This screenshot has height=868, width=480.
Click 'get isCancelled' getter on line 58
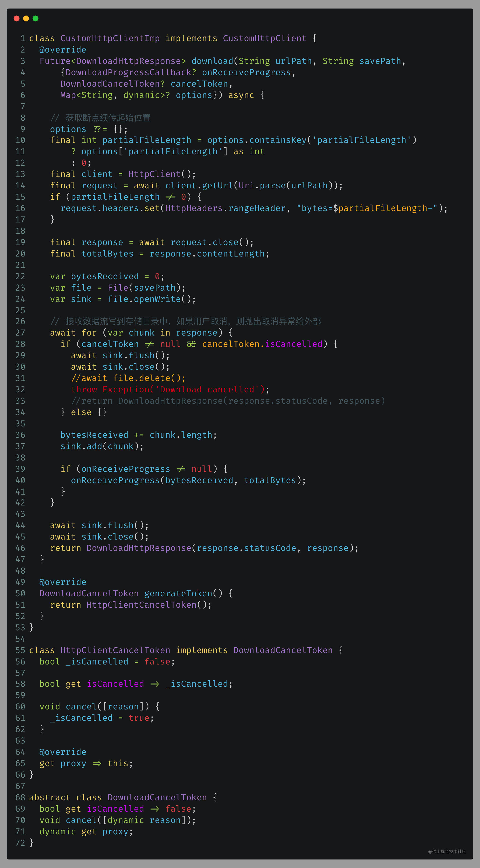[105, 684]
